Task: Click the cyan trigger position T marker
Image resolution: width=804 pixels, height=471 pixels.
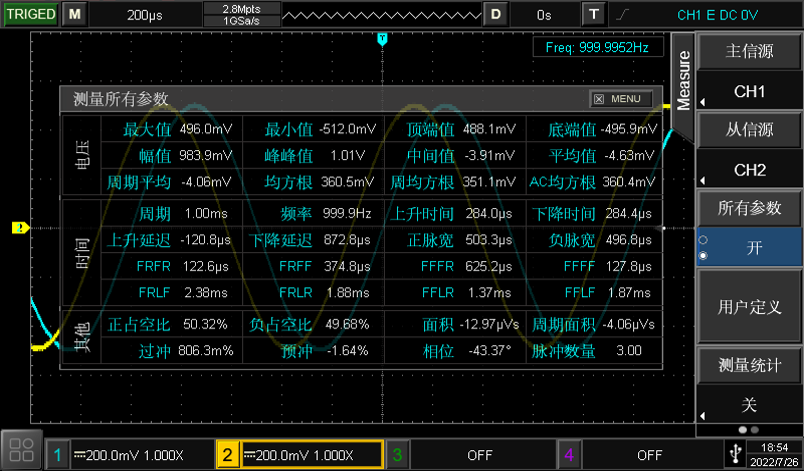Action: click(382, 39)
